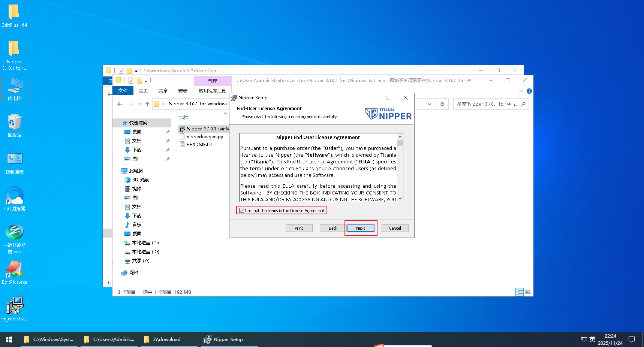Click the license text scrollbar down arrow
Viewport: 644px width, 347px height.
[x=400, y=199]
